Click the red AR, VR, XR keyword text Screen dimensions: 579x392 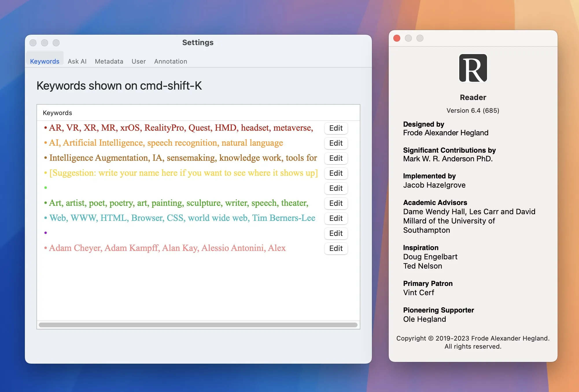pyautogui.click(x=181, y=128)
